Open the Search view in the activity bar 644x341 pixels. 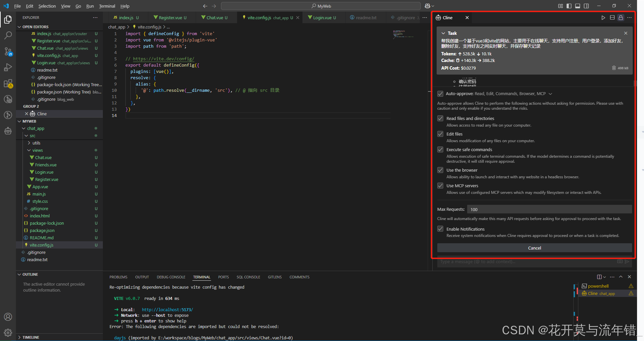(8, 35)
